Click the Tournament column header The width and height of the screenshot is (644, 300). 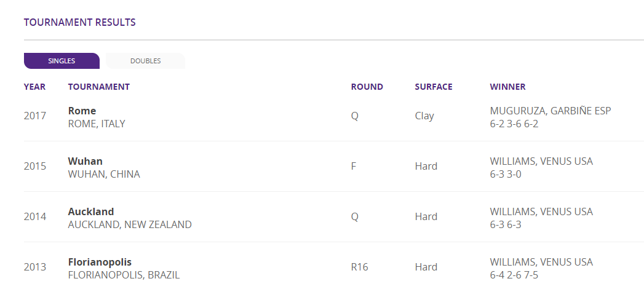(99, 87)
